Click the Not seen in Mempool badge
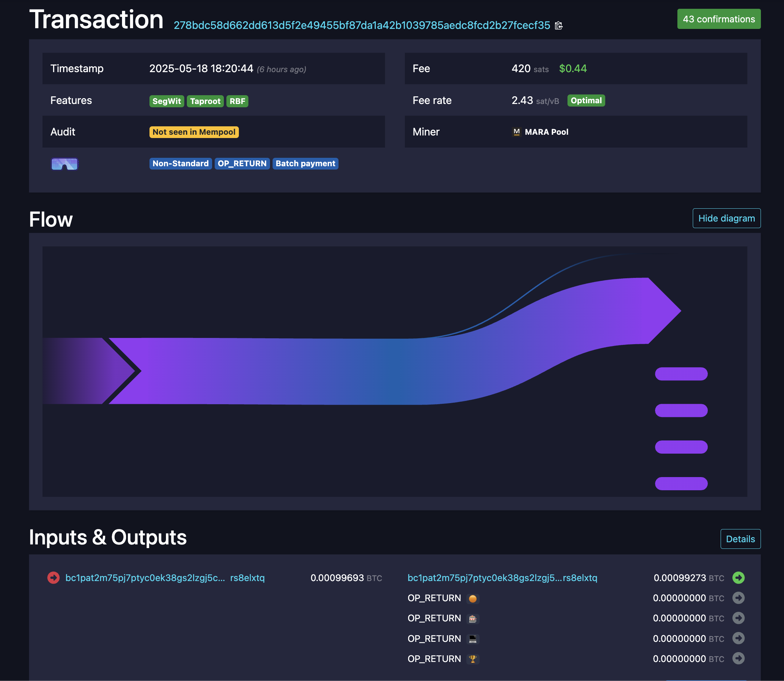784x681 pixels. (x=194, y=132)
